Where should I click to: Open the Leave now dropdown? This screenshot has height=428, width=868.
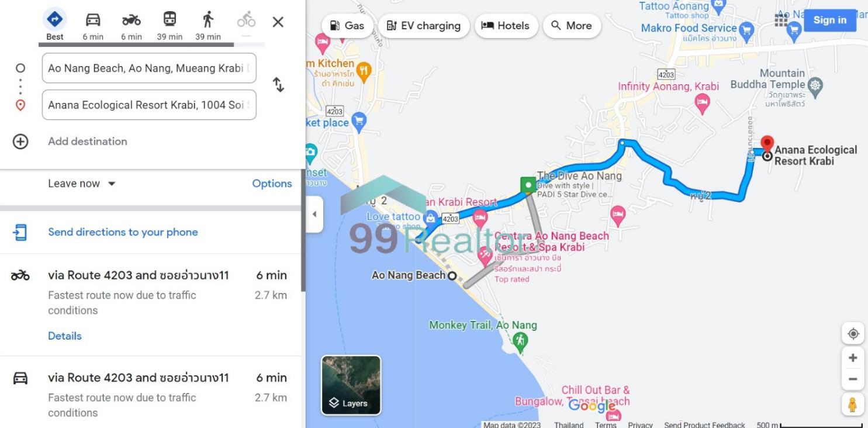click(x=82, y=184)
